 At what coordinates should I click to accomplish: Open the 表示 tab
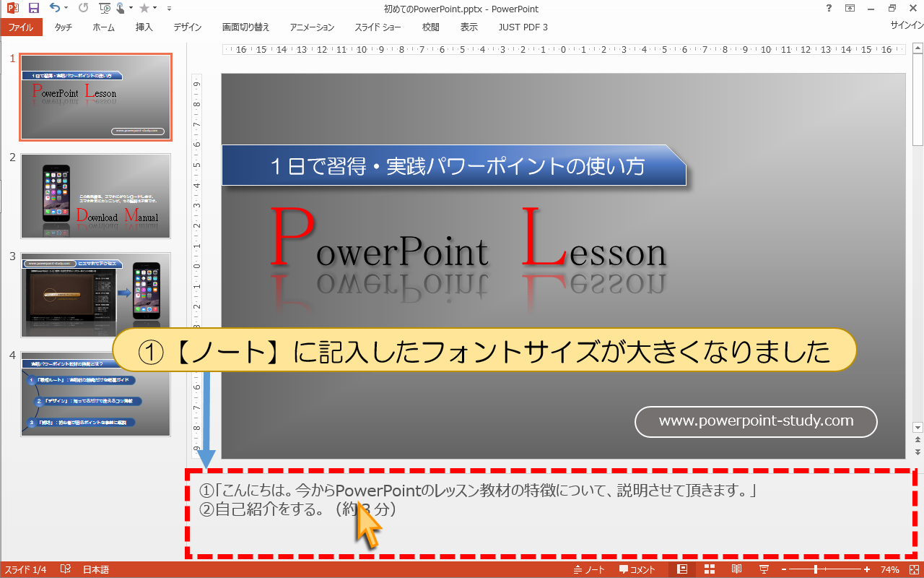469,27
